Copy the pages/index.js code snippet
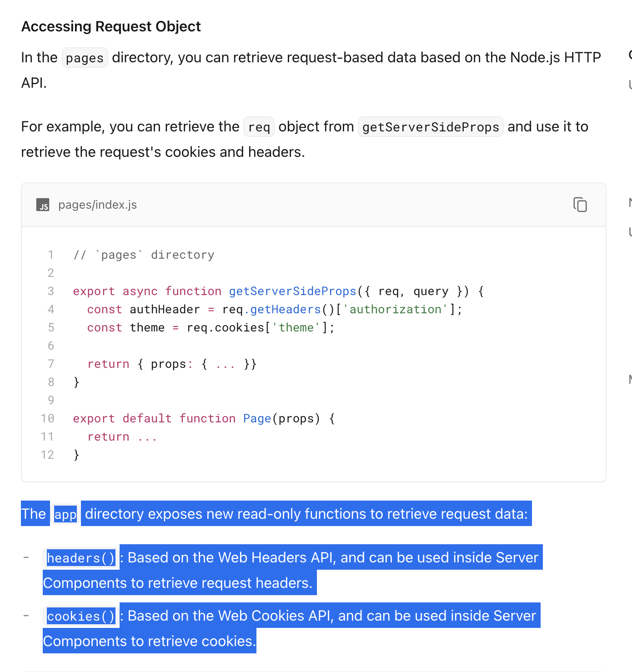632x672 pixels. [580, 205]
